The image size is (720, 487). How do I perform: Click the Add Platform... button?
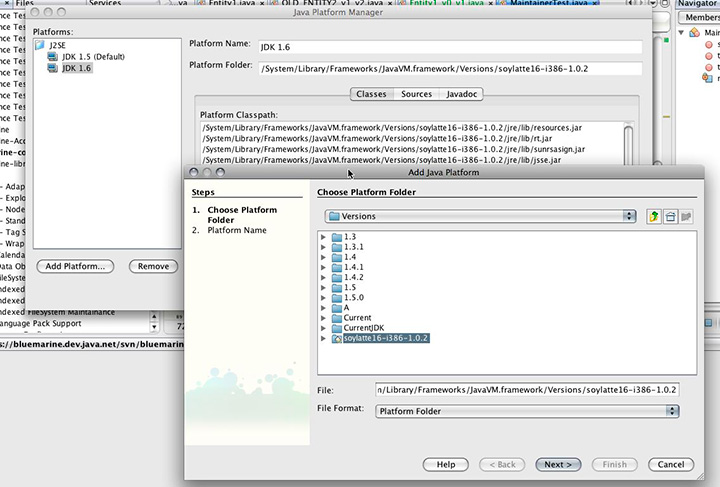[x=75, y=266]
